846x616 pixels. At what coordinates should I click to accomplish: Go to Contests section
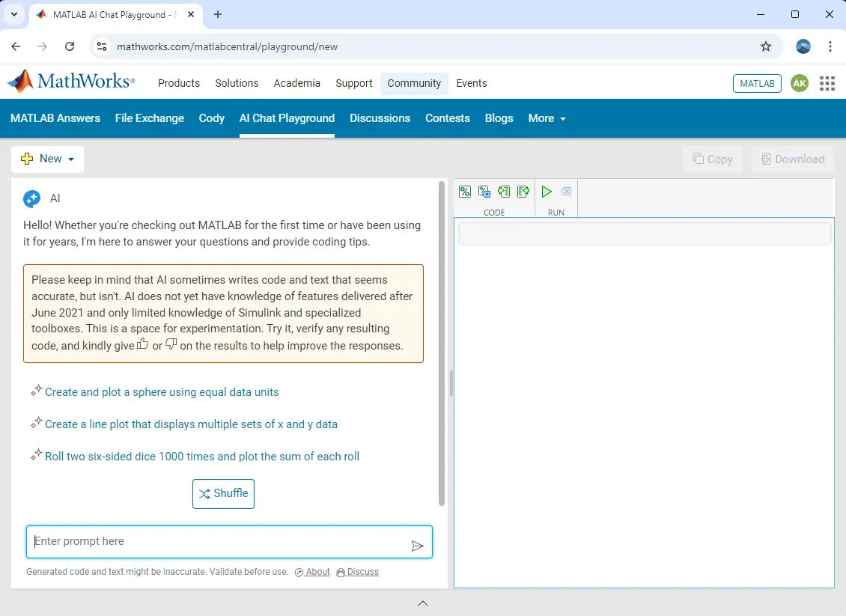tap(447, 118)
